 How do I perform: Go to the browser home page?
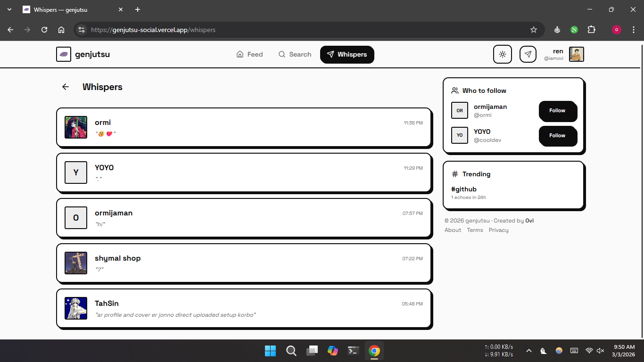(x=61, y=30)
